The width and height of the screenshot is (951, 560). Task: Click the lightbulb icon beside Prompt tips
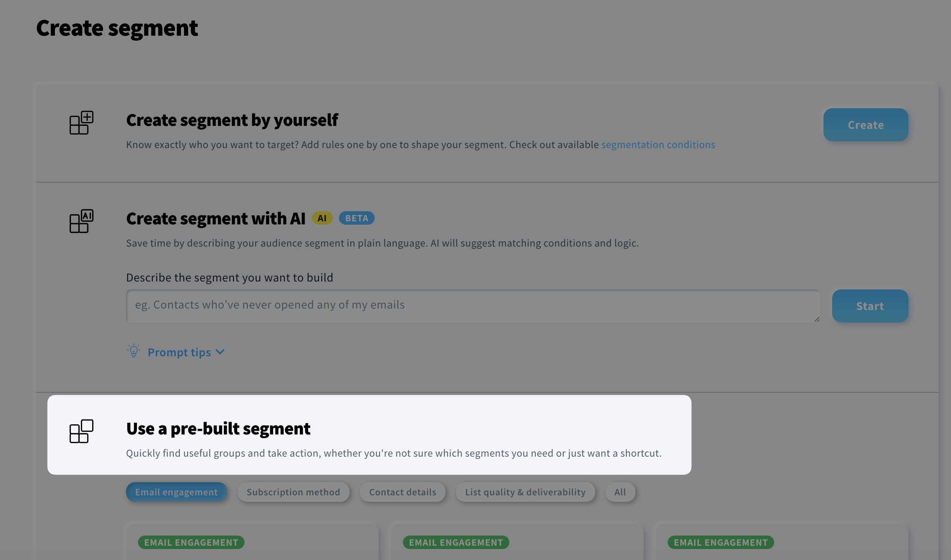[133, 352]
